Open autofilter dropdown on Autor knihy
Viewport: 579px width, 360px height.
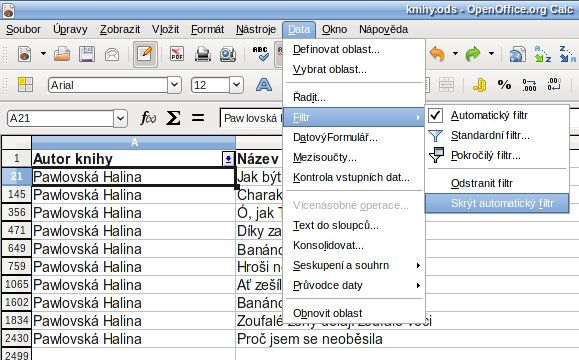coord(228,159)
